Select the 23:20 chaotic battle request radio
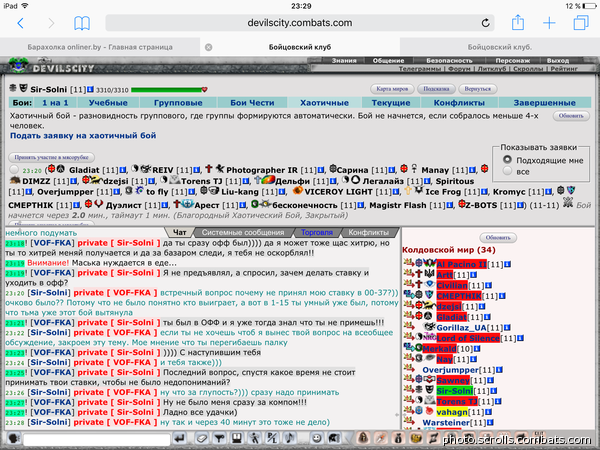The height and width of the screenshot is (450, 600). pyautogui.click(x=14, y=170)
